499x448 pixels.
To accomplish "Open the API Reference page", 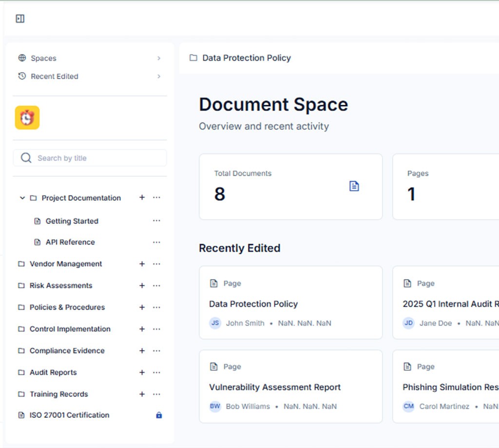I will 70,243.
